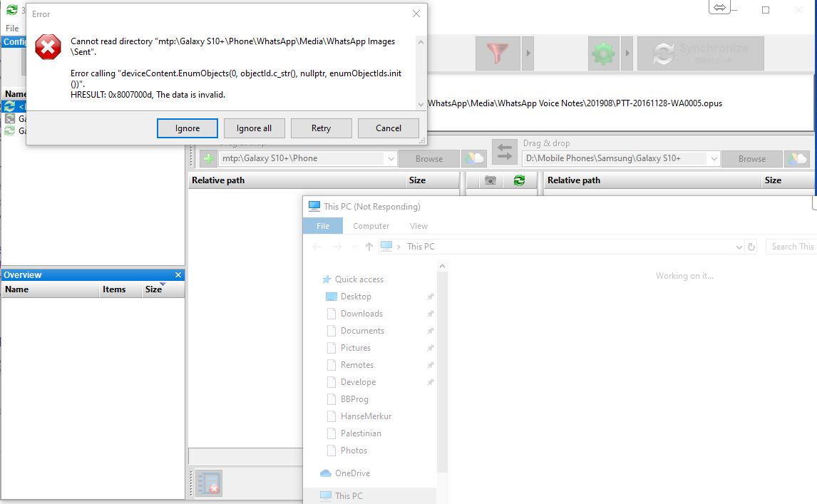Select Documents in Quick access
This screenshot has height=504, width=817.
(x=362, y=331)
